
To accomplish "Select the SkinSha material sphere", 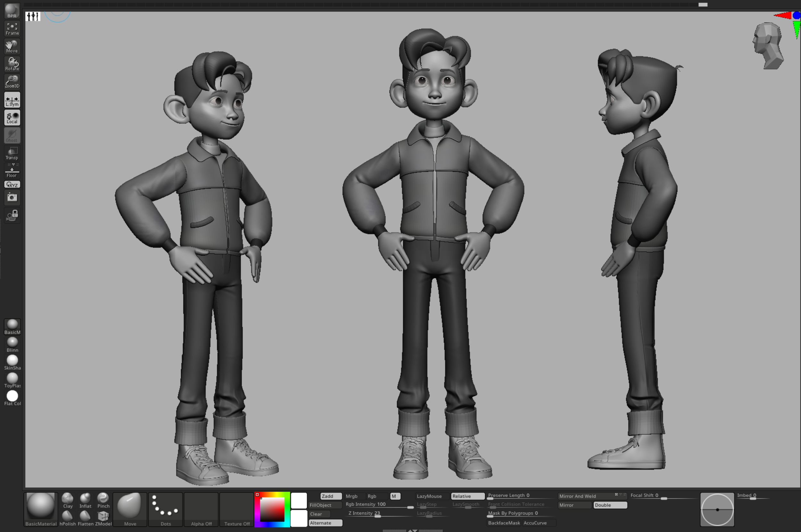I will click(x=12, y=362).
